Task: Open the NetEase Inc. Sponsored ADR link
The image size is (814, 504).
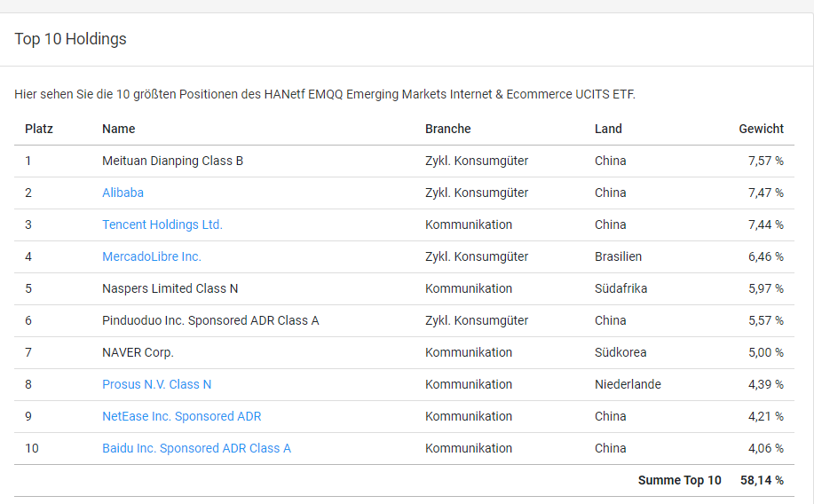Action: pyautogui.click(x=181, y=416)
